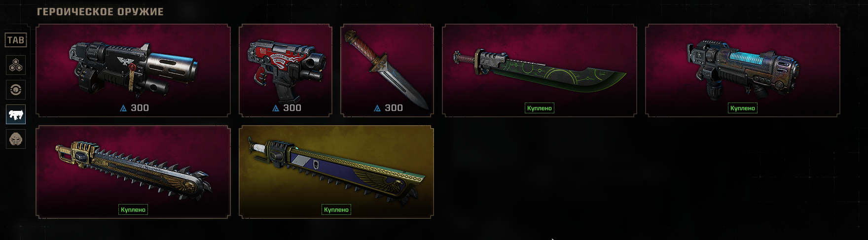This screenshot has height=240, width=868.
Task: Click the 300 price on combat knife
Action: 394,108
